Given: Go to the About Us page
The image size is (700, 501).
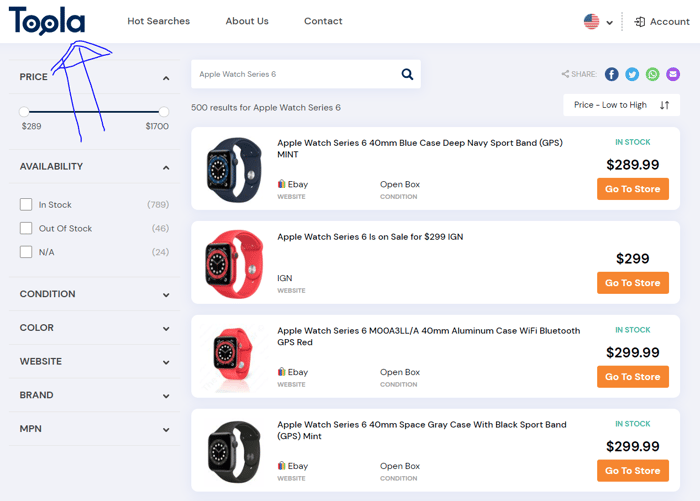Looking at the screenshot, I should [x=247, y=21].
